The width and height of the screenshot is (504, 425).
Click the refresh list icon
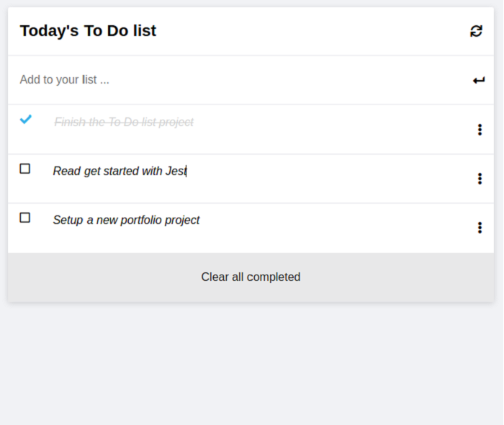[x=476, y=31]
